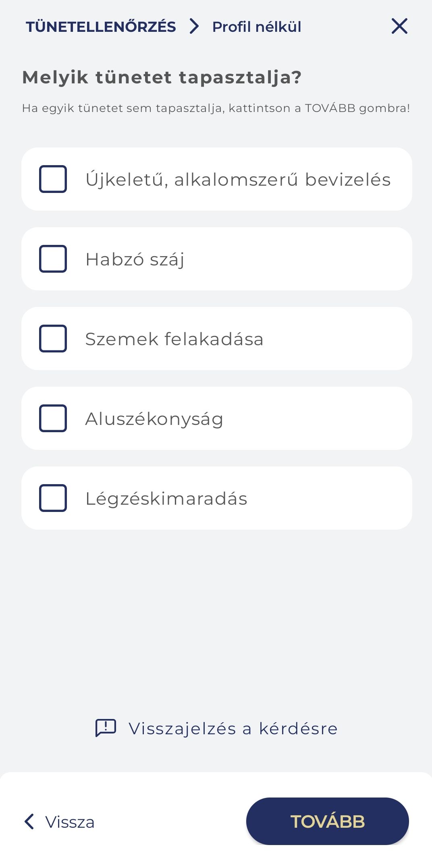This screenshot has width=432, height=868.
Task: Click the Melyik tünetet tapasztalja heading
Action: point(162,77)
